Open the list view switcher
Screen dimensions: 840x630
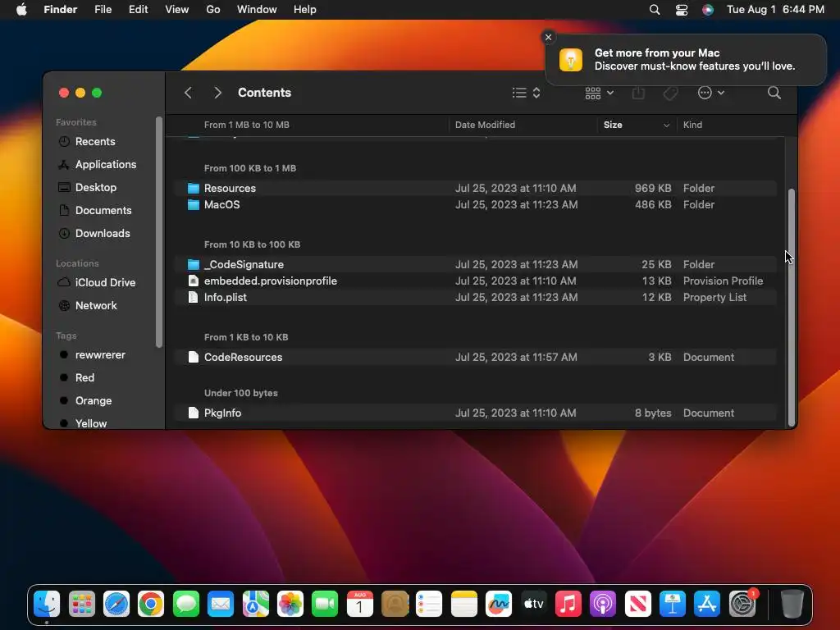526,93
